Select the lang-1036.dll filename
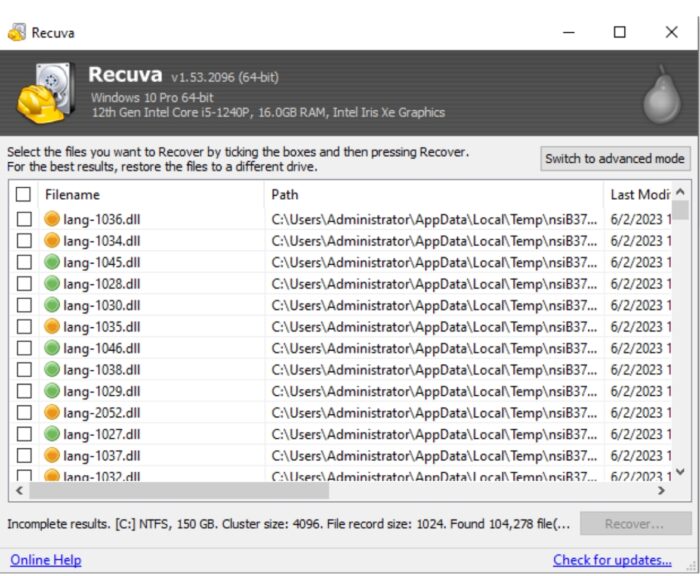Image resolution: width=700 pixels, height=576 pixels. point(102,219)
